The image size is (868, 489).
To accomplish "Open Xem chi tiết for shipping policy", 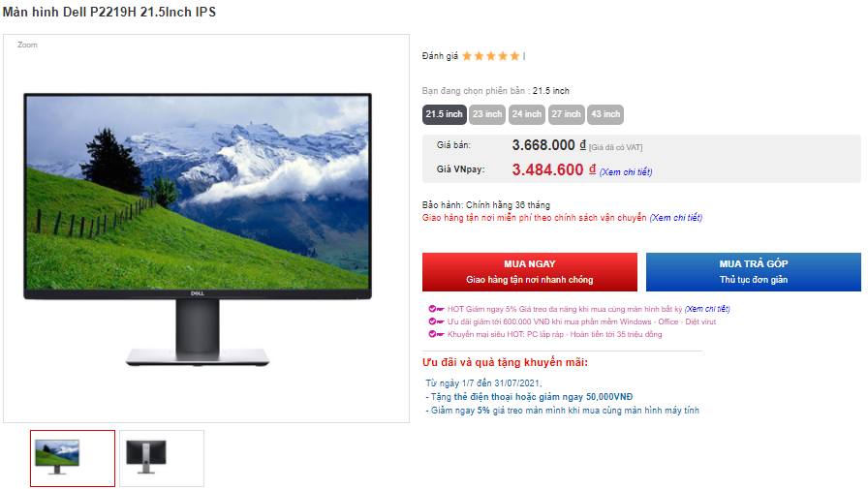I will click(676, 218).
